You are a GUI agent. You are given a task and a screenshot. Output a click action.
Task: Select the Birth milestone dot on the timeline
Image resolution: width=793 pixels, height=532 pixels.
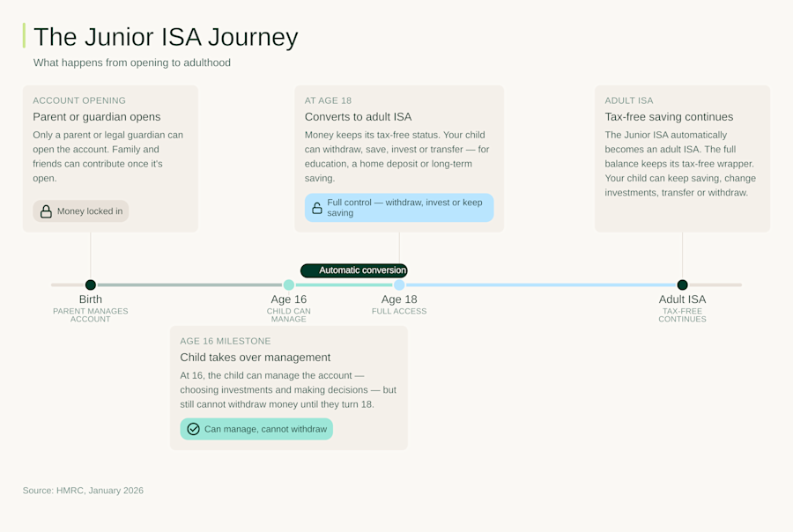click(x=90, y=284)
